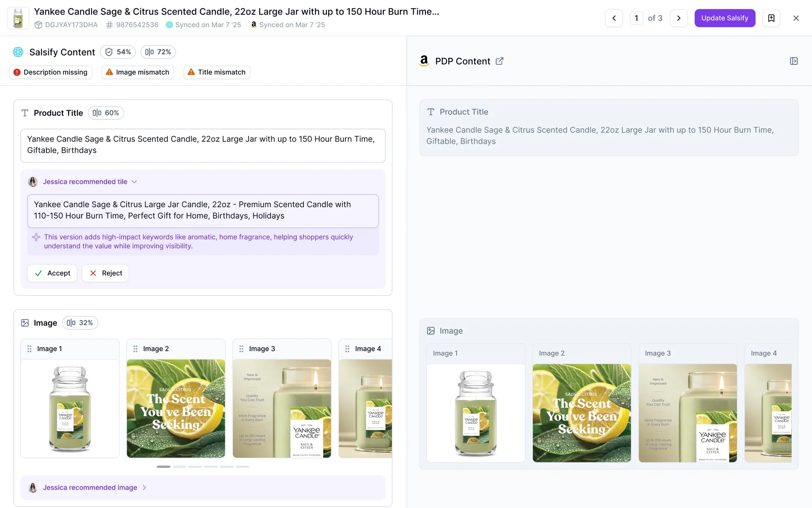
Task: Select the first carousel pagination indicator
Action: (164, 467)
